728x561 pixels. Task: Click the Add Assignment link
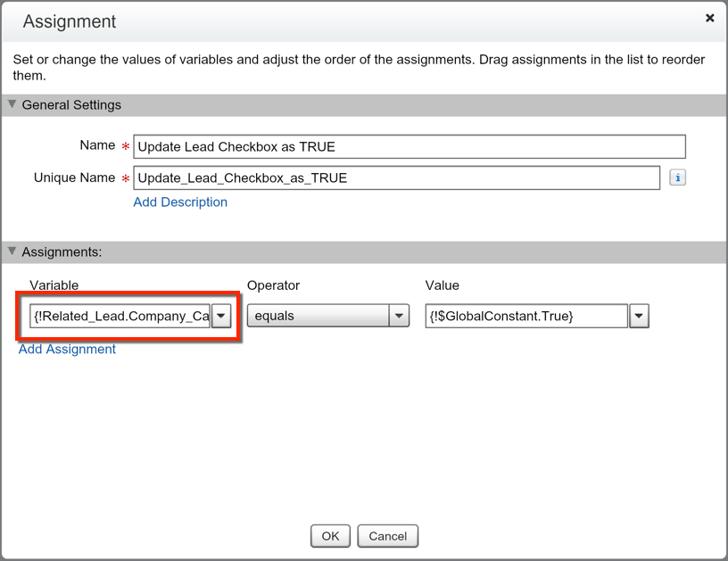pyautogui.click(x=67, y=350)
